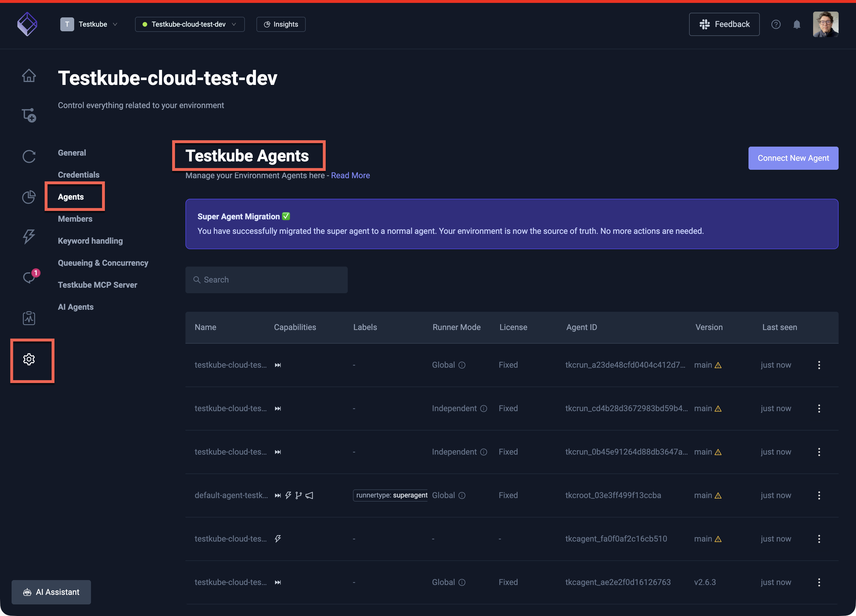Open the pie chart sidebar icon
The height and width of the screenshot is (616, 856).
coord(29,197)
